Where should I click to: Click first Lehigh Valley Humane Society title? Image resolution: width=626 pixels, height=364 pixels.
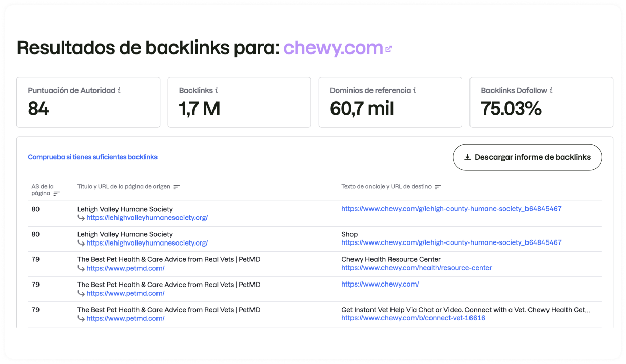coord(125,209)
